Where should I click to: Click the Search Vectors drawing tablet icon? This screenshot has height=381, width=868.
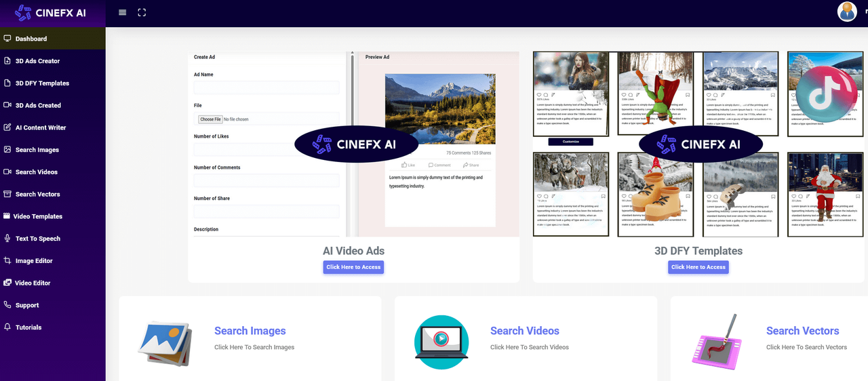tap(717, 340)
